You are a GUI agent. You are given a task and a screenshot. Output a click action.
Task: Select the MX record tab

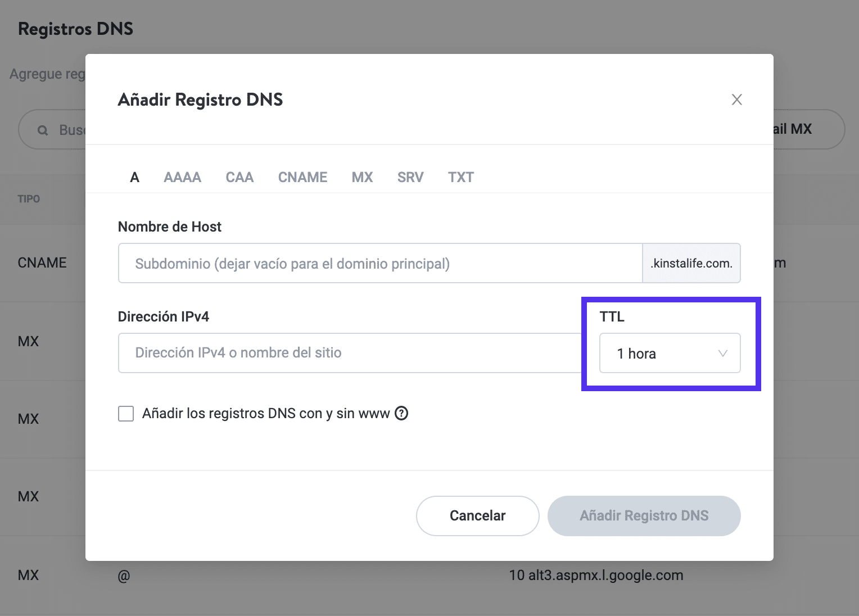coord(362,178)
